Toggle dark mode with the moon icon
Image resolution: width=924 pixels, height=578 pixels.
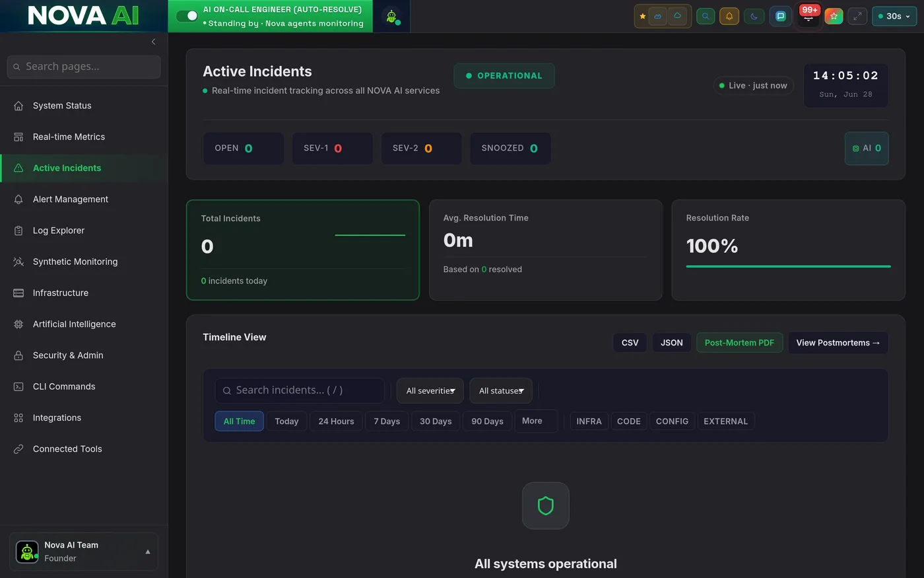(754, 17)
